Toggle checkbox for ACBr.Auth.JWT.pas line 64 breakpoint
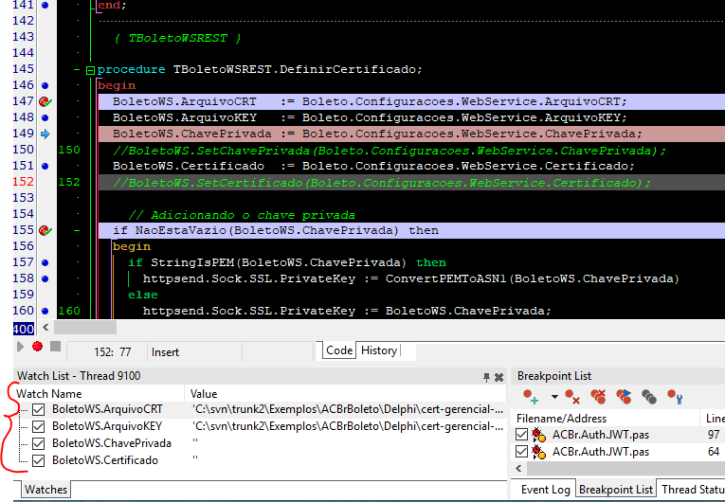The image size is (725, 502). (522, 451)
